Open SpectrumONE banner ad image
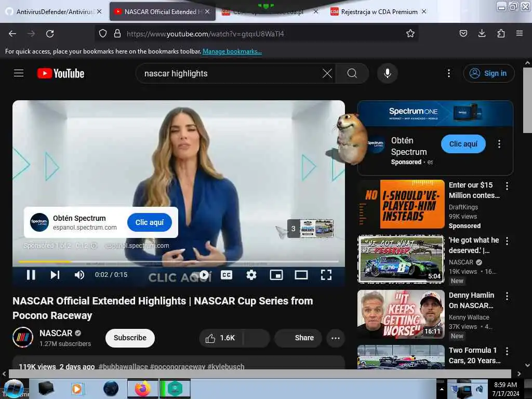532x399 pixels. coord(435,113)
